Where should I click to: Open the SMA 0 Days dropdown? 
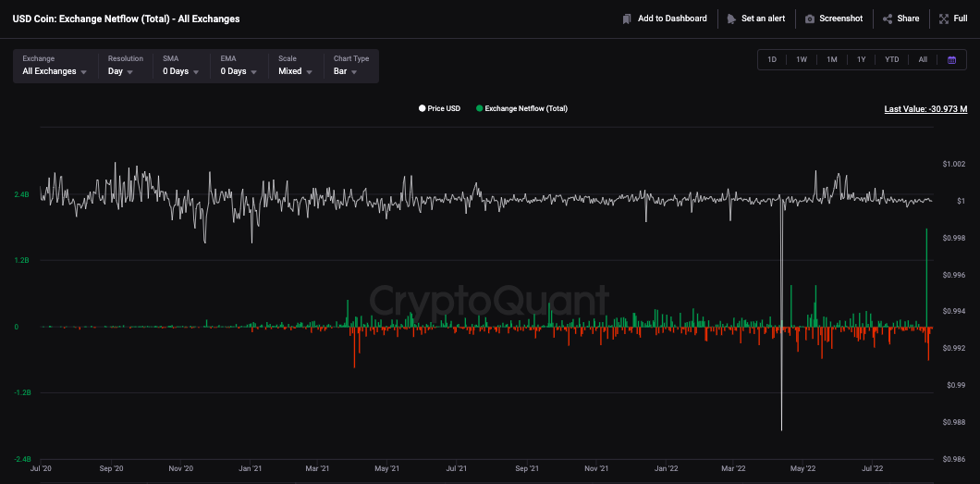[x=180, y=66]
